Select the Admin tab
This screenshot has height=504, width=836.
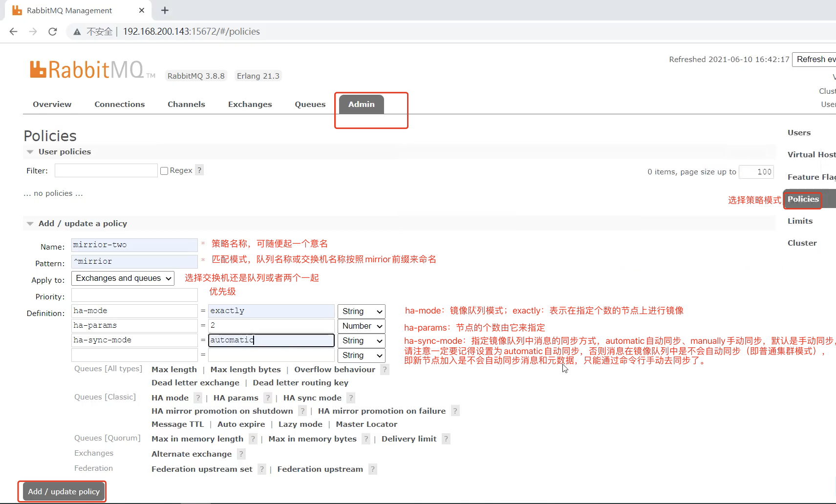(x=362, y=105)
